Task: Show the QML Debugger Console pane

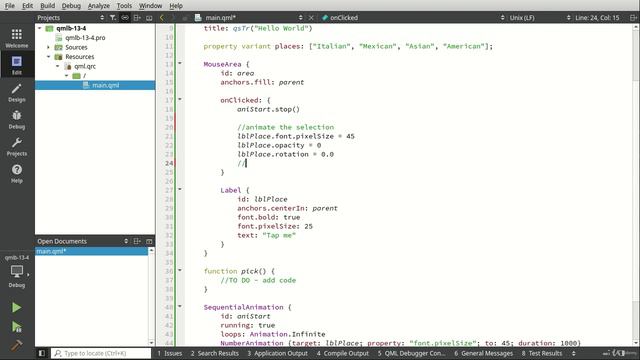Action: (412, 353)
